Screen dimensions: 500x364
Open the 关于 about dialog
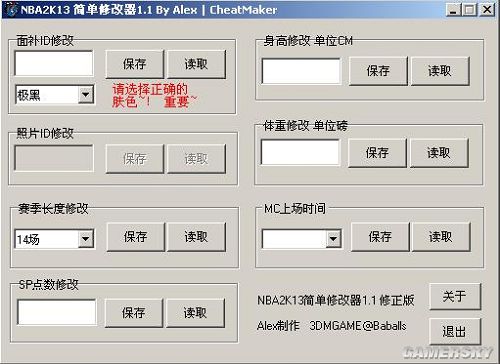click(x=455, y=296)
